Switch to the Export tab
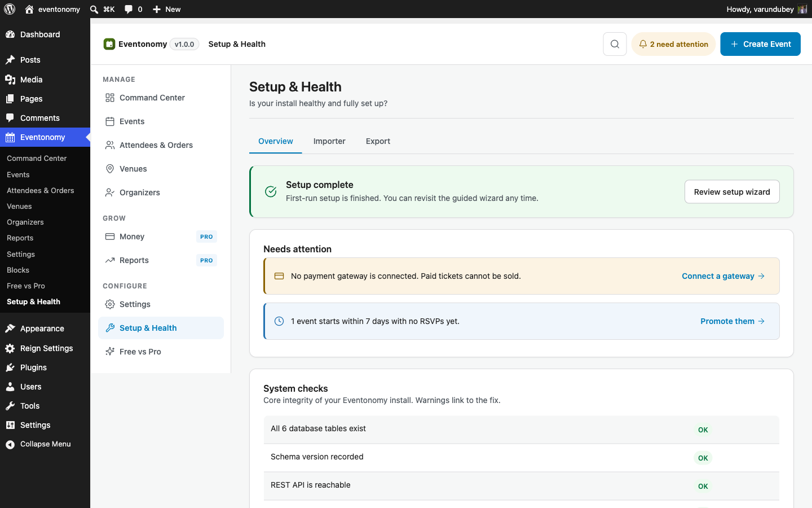The width and height of the screenshot is (812, 508). coord(378,141)
